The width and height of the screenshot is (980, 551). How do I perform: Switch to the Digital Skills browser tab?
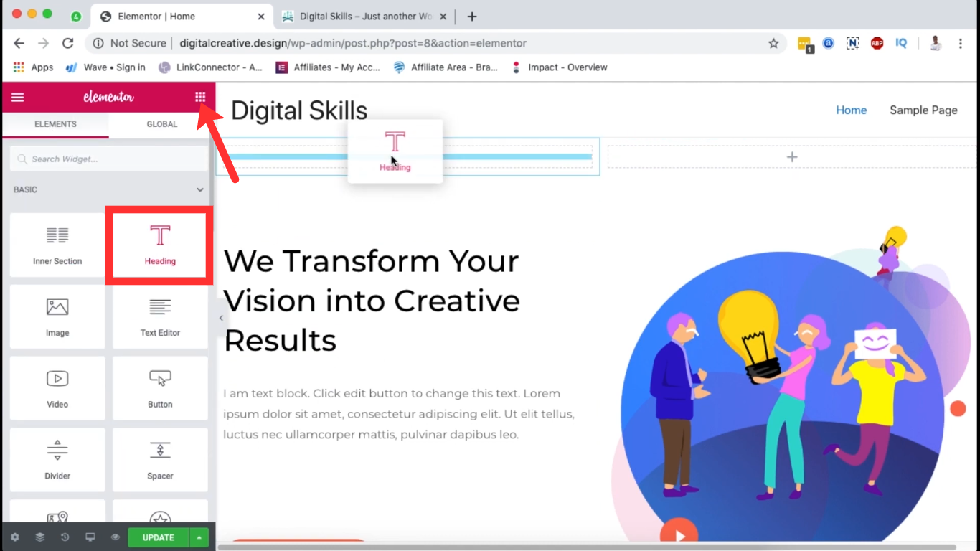click(x=366, y=16)
